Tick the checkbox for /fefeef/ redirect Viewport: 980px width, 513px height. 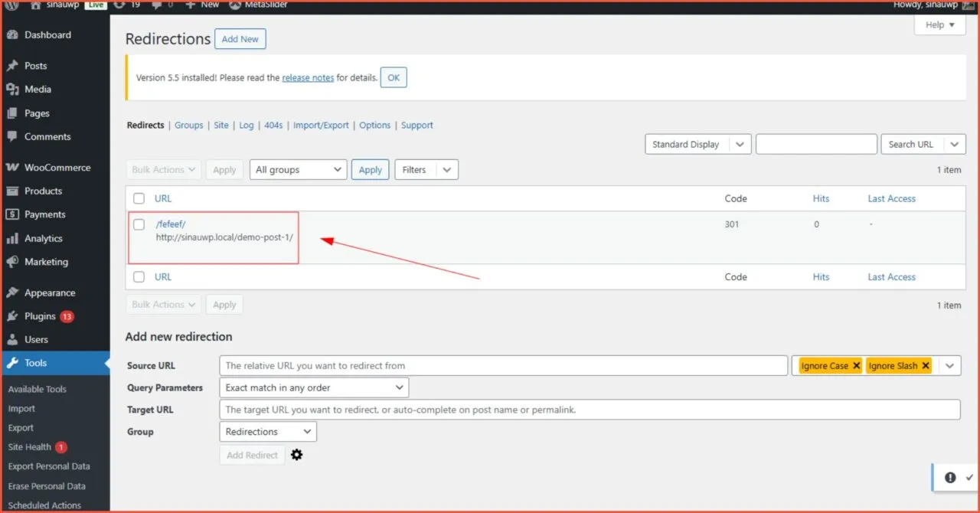click(139, 224)
